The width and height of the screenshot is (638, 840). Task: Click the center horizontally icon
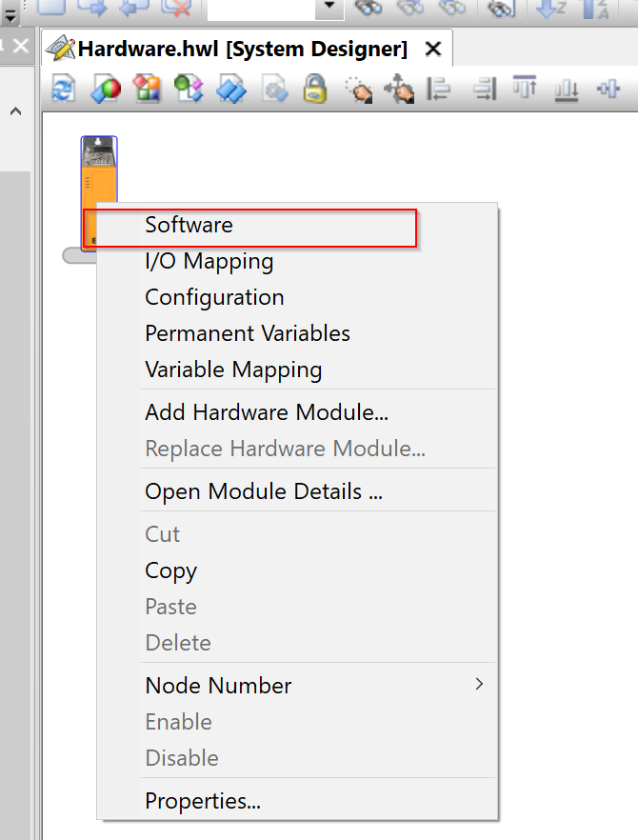[x=608, y=89]
